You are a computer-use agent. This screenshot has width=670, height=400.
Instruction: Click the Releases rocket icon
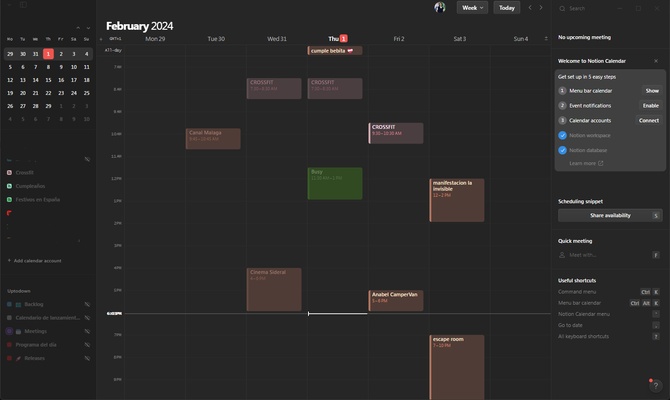click(x=18, y=359)
